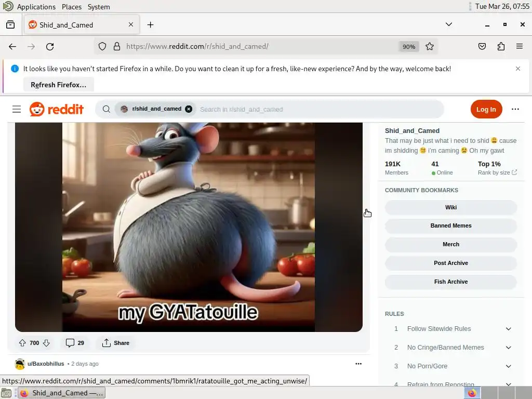The image size is (532, 399).
Task: Open the overflow menu on u/Baxobhillus post
Action: click(x=358, y=364)
